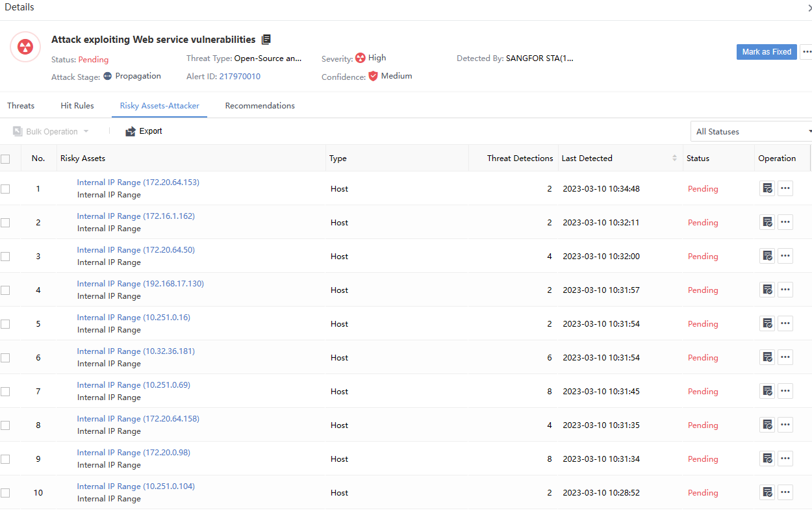The height and width of the screenshot is (517, 812).
Task: Click the Mark as Fixed button
Action: click(x=767, y=52)
